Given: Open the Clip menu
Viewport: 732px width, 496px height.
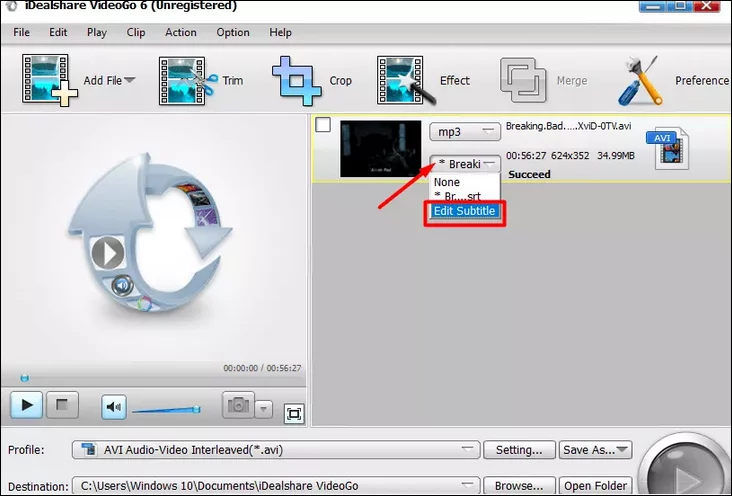Looking at the screenshot, I should (x=136, y=32).
